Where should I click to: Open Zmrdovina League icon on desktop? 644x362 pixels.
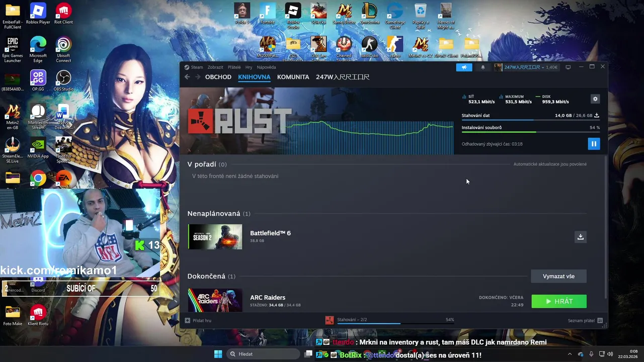coord(369,14)
